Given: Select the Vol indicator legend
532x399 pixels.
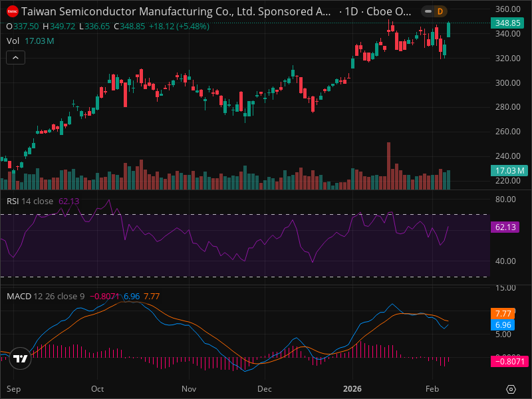Looking at the screenshot, I should tap(30, 41).
